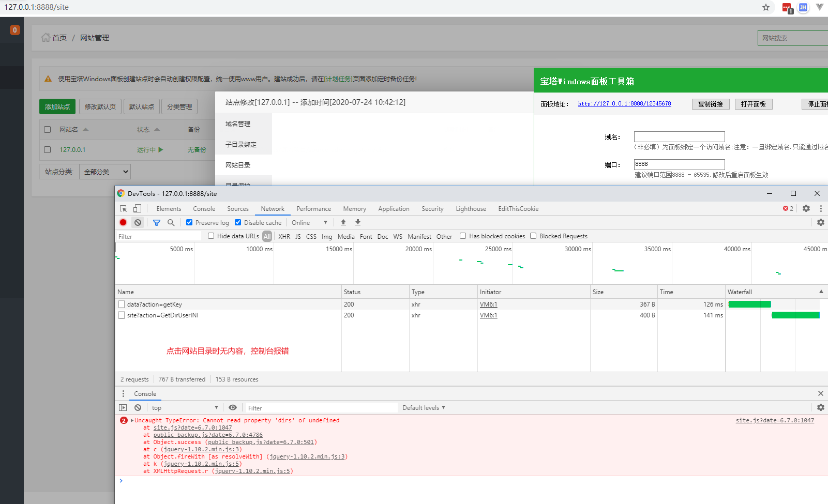Image resolution: width=828 pixels, height=504 pixels.
Task: Open console context 'top' dropdown
Action: click(185, 407)
